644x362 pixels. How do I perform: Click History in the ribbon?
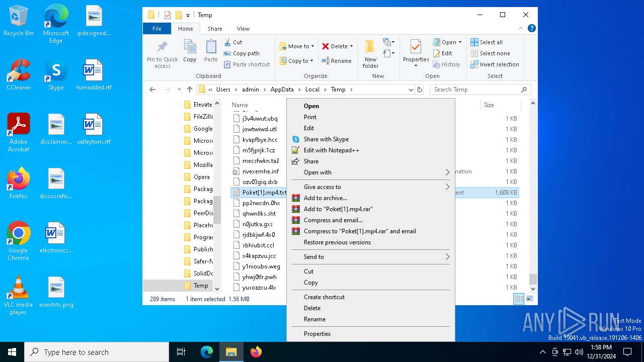[446, 64]
